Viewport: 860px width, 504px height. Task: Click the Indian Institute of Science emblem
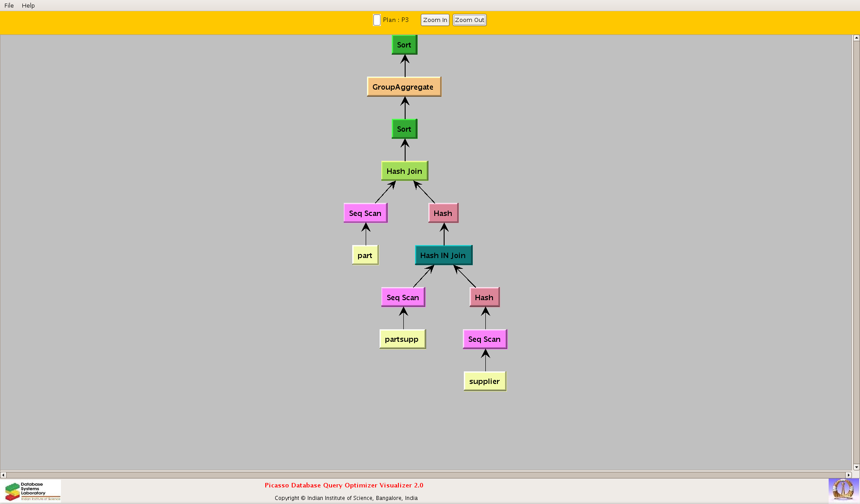(843, 490)
